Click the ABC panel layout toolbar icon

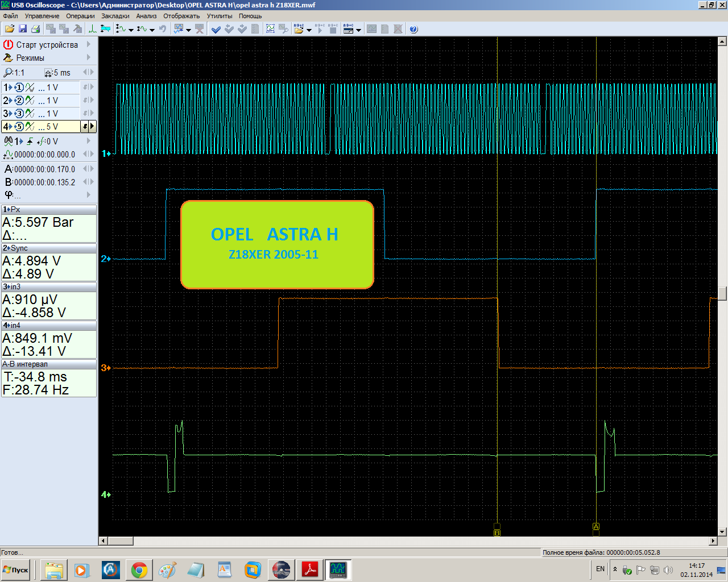pos(348,29)
